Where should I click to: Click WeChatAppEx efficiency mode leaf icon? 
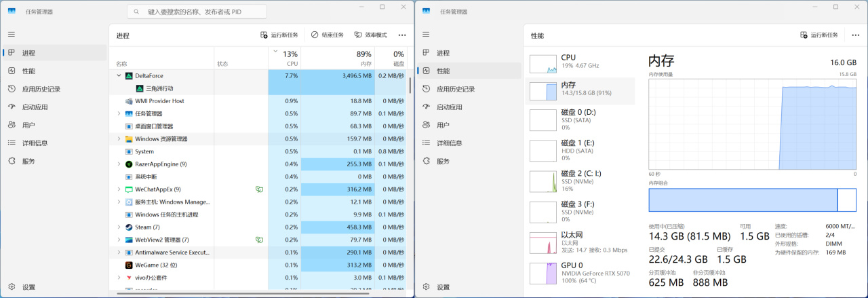tap(259, 189)
